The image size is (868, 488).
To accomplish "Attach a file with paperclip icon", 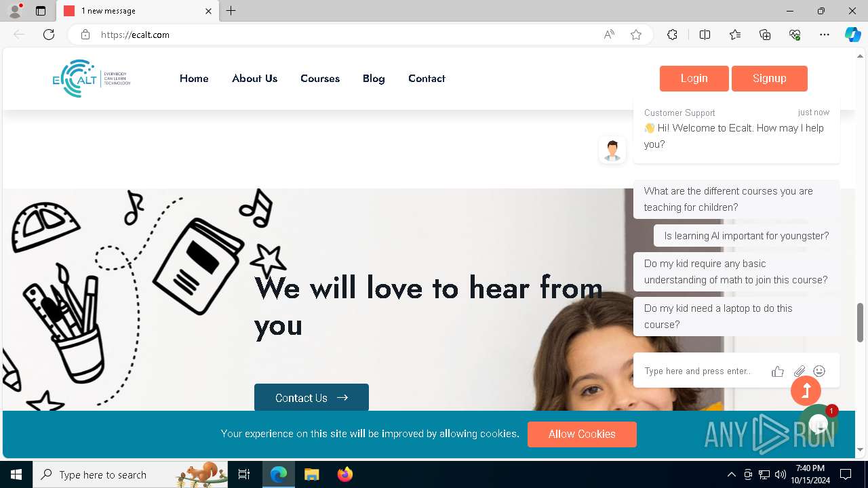I will (x=800, y=371).
